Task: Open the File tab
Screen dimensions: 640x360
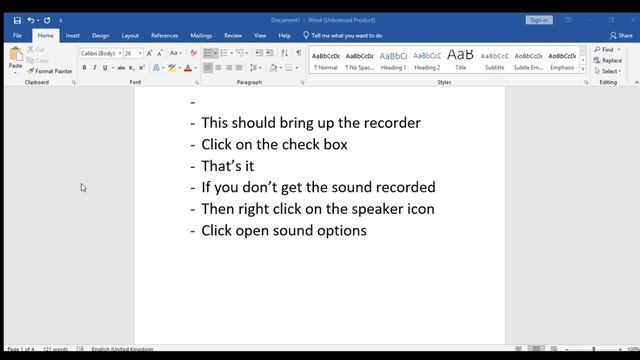Action: pyautogui.click(x=18, y=36)
